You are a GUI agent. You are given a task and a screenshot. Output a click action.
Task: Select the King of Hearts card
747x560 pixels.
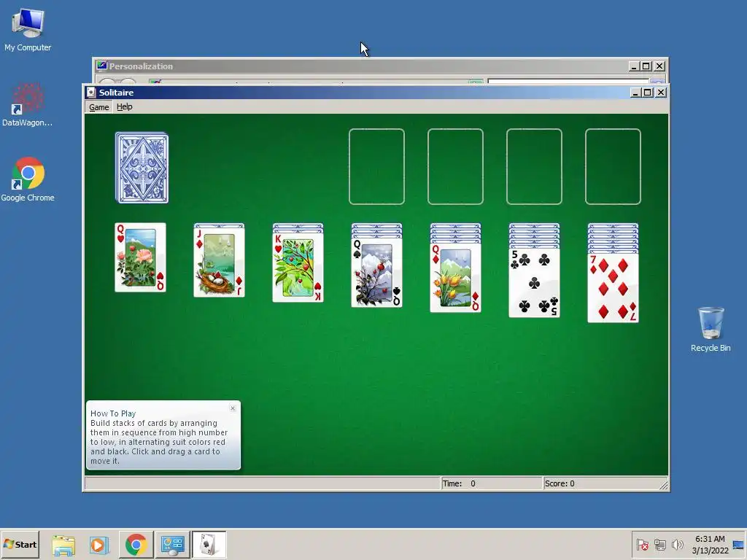(x=298, y=267)
